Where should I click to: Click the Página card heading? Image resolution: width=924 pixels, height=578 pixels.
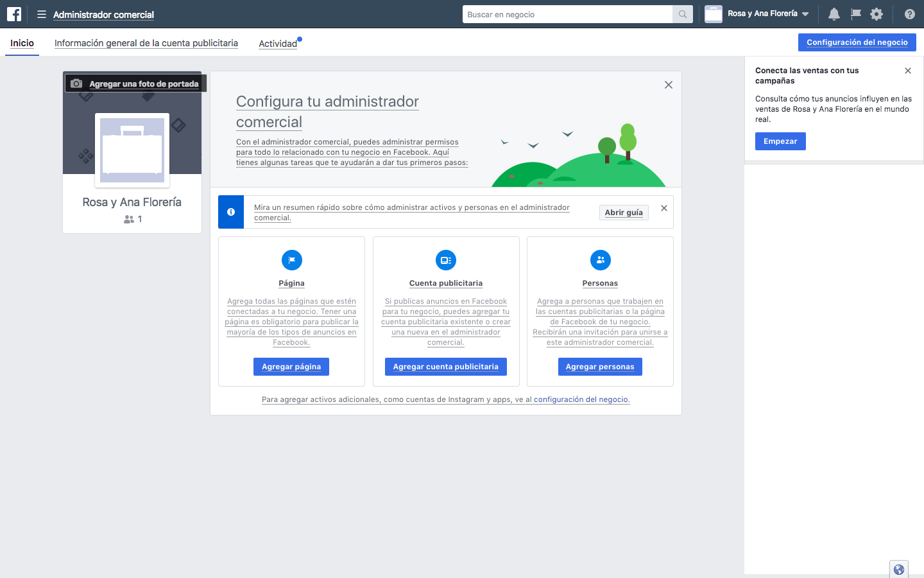(x=292, y=283)
